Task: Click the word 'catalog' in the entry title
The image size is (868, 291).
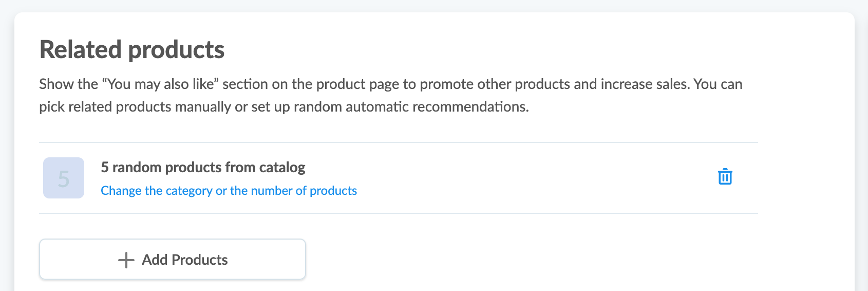Action: click(x=282, y=168)
